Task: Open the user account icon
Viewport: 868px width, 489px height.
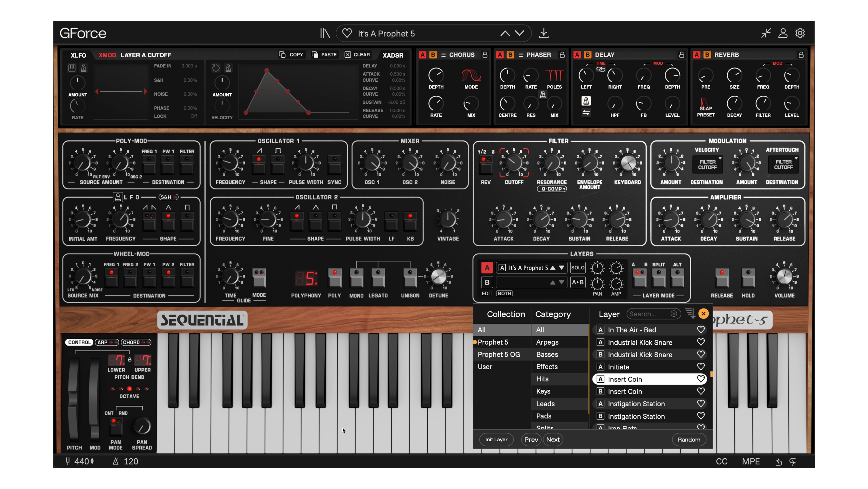Action: click(783, 33)
